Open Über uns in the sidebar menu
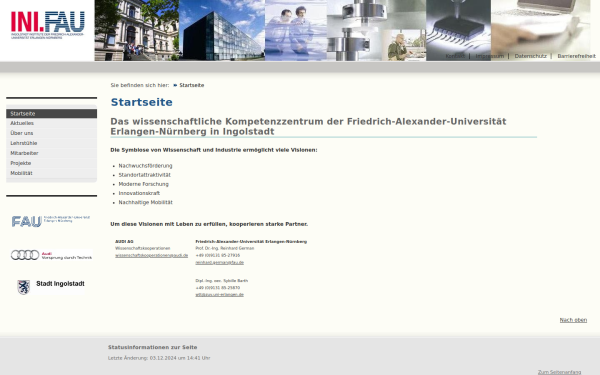This screenshot has width=600, height=375. 51,133
